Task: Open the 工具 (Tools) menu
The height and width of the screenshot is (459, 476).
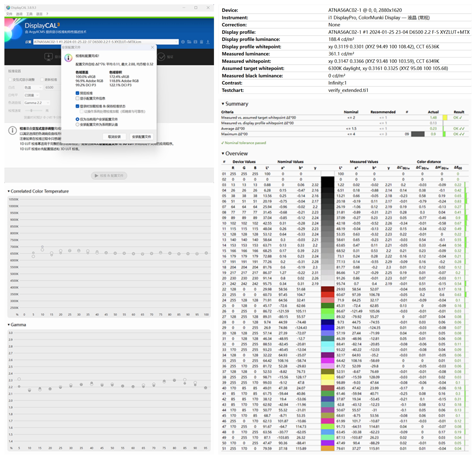Action: (x=29, y=14)
